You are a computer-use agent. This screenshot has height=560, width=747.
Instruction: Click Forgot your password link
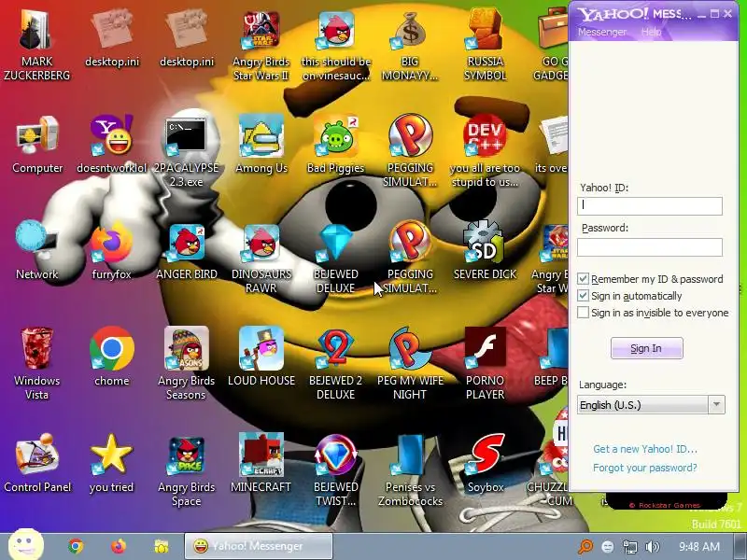tap(645, 468)
